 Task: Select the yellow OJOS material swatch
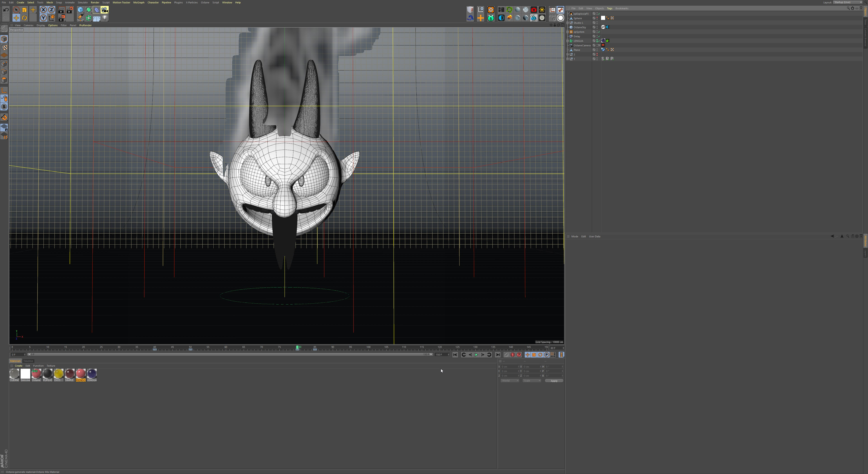(58, 373)
